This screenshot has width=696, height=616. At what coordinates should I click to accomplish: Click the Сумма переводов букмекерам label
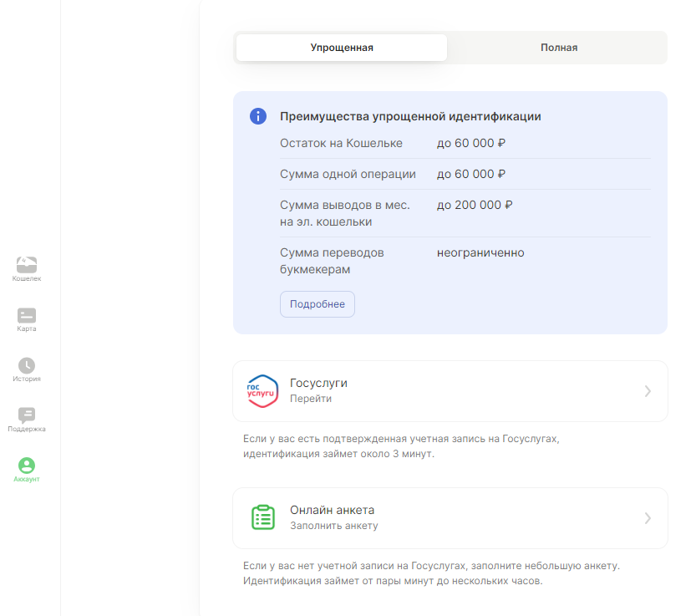332,261
